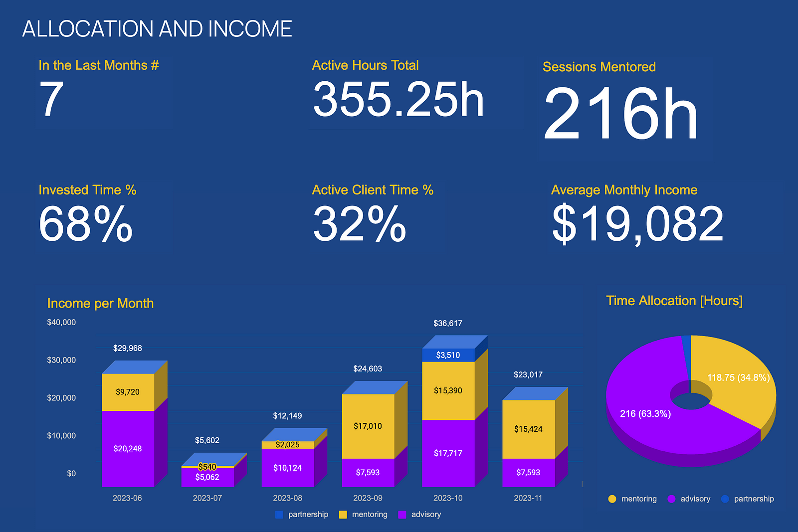Click the 216h scorecard value
The image size is (798, 532).
click(620, 113)
